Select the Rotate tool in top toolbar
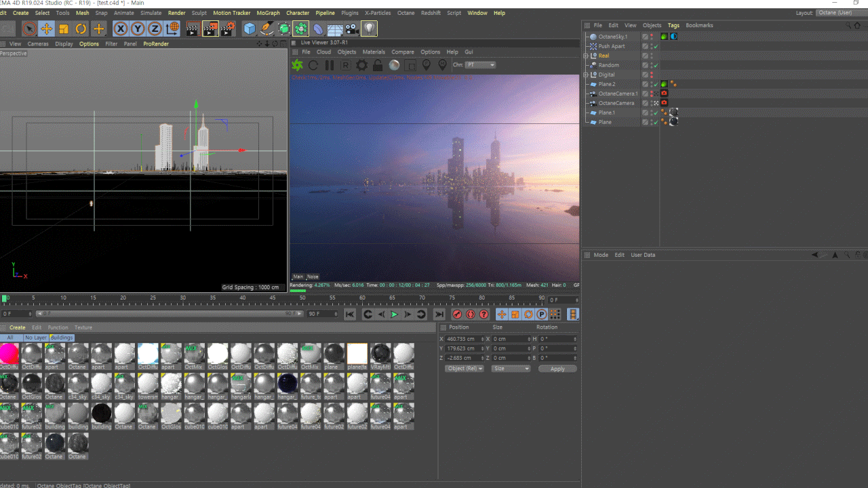This screenshot has width=868, height=488. click(x=81, y=28)
